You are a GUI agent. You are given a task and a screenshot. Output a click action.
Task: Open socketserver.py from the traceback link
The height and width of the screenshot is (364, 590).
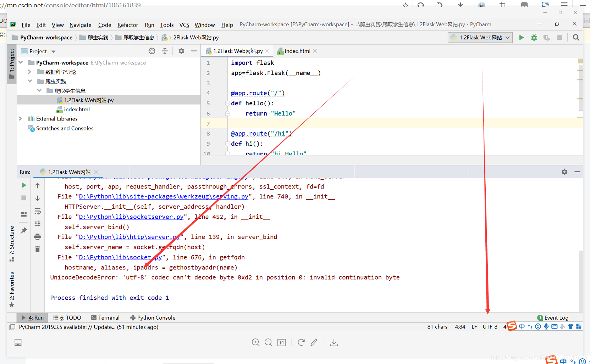click(x=131, y=217)
